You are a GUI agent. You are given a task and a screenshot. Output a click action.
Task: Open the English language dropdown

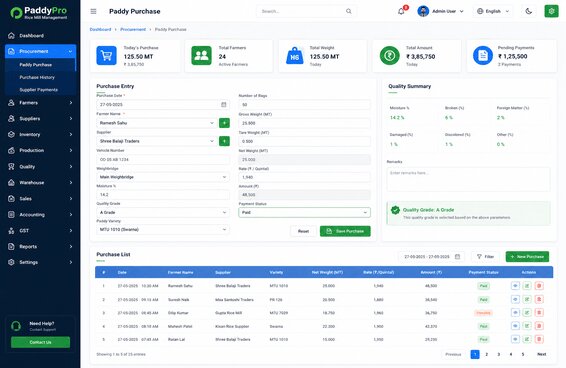point(493,11)
